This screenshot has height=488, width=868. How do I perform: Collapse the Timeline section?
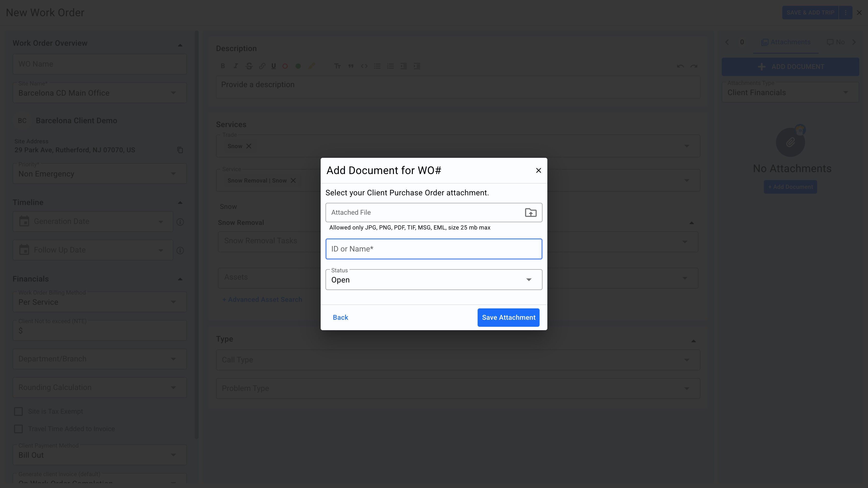point(180,202)
